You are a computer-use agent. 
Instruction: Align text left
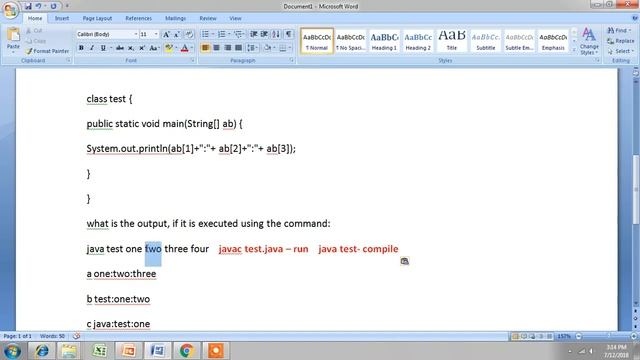coord(205,48)
